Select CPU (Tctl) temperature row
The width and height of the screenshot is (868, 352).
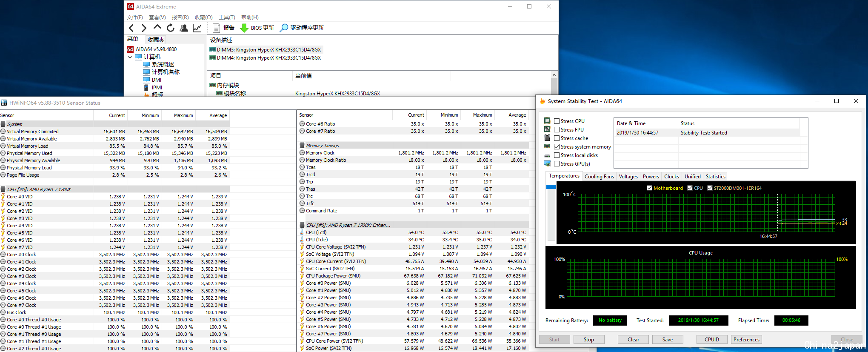(414, 232)
